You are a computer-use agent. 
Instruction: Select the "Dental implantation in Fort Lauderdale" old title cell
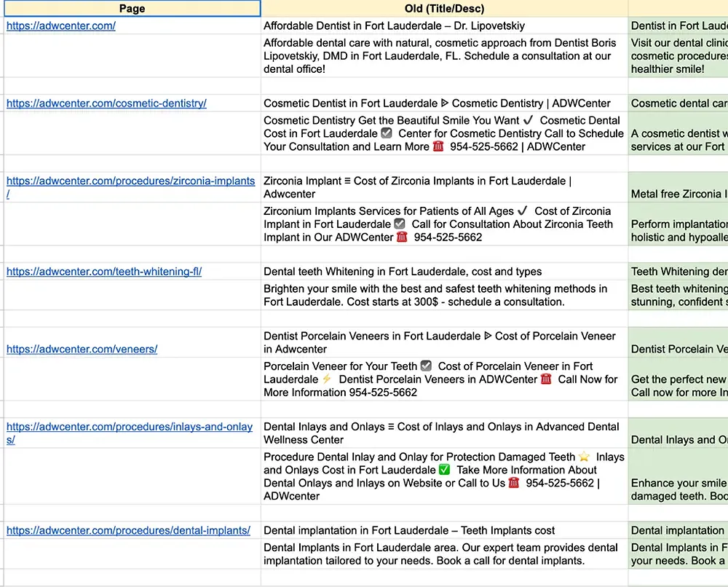click(x=444, y=530)
